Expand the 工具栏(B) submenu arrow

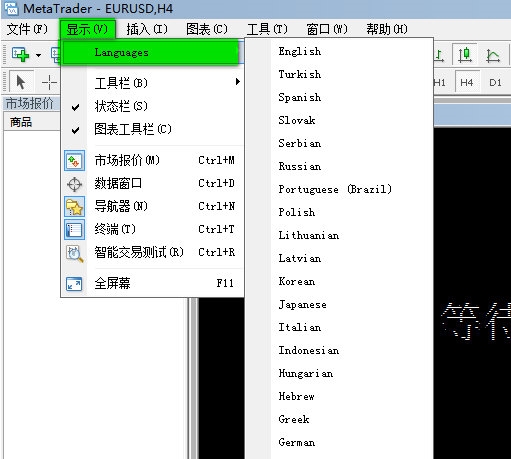tap(237, 82)
